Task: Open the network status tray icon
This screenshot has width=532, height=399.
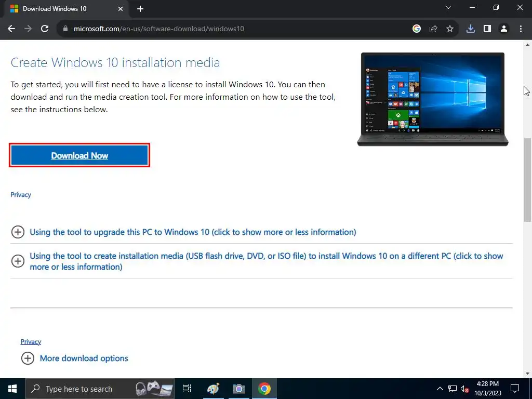Action: tap(453, 389)
